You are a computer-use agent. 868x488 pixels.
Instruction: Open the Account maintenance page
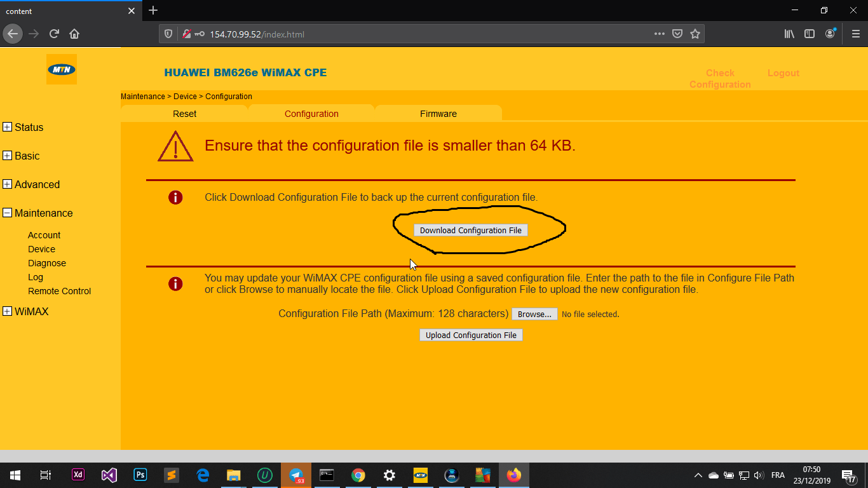click(x=44, y=235)
